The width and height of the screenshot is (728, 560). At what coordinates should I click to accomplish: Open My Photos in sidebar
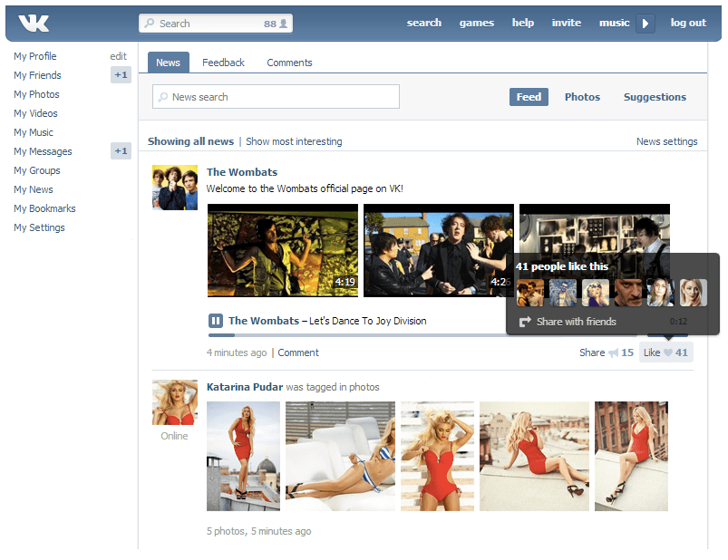pos(36,94)
